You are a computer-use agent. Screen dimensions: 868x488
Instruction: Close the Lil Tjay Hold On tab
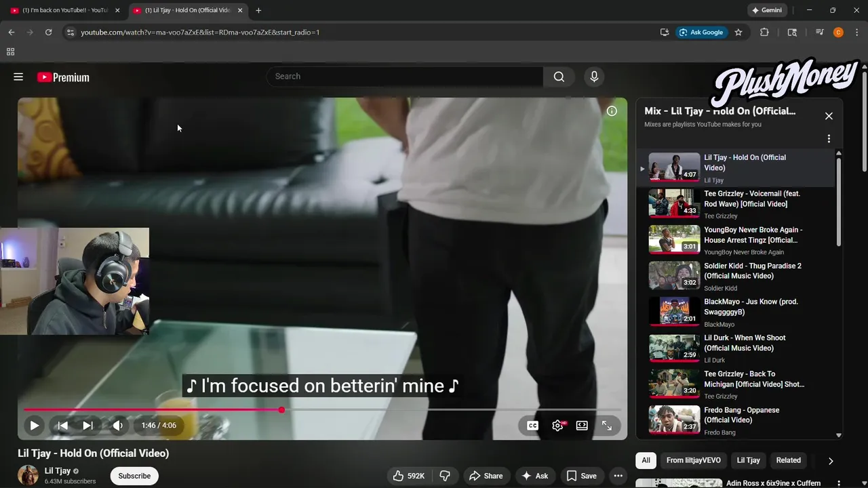(239, 10)
